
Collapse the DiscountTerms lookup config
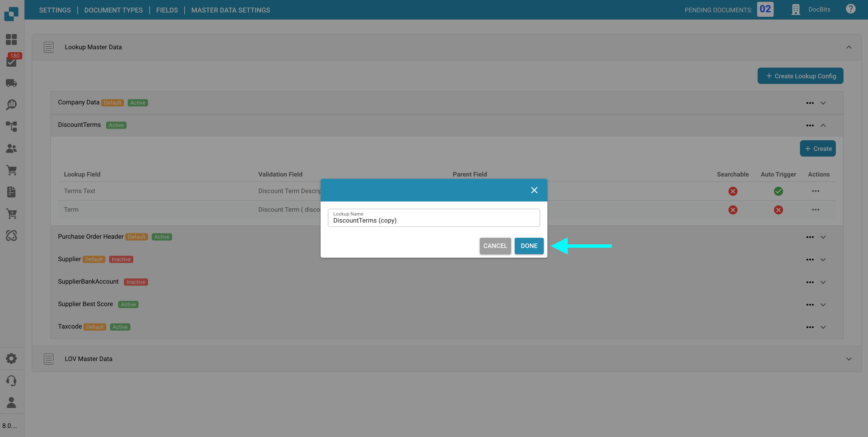823,126
